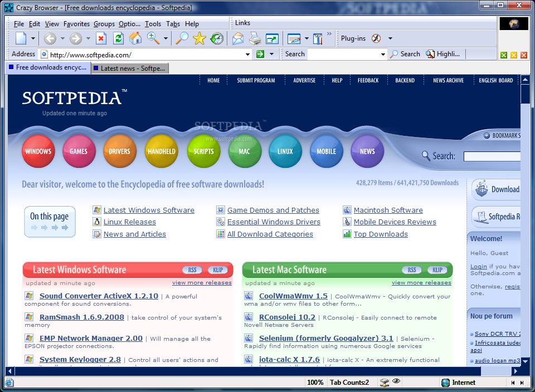535x392 pixels.
Task: Click the yellow X tab control icon
Action: (x=514, y=55)
